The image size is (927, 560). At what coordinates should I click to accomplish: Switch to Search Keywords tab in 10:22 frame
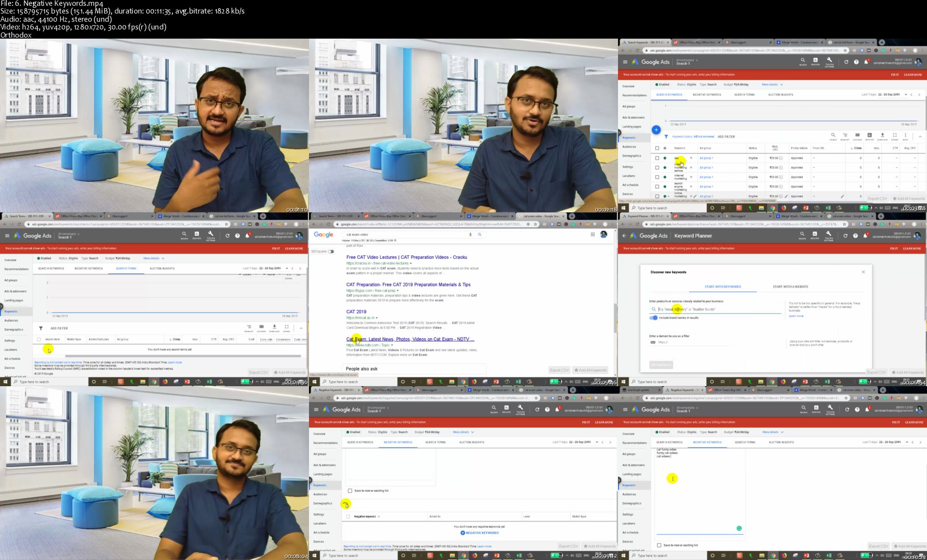pyautogui.click(x=669, y=442)
